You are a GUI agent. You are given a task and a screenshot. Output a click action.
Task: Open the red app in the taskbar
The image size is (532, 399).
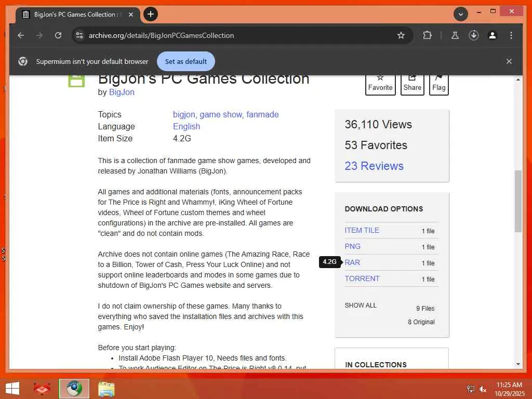[42, 389]
